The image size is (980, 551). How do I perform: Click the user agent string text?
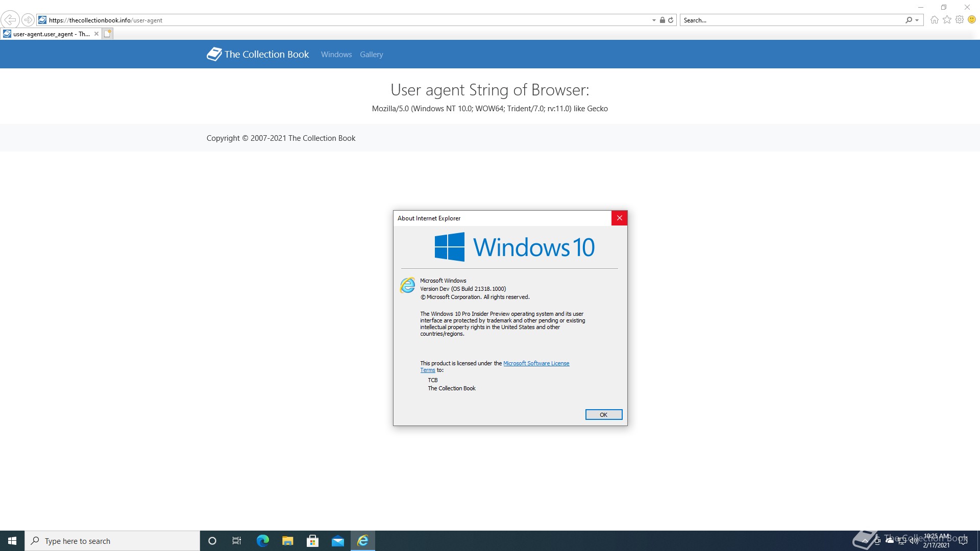[x=490, y=109]
